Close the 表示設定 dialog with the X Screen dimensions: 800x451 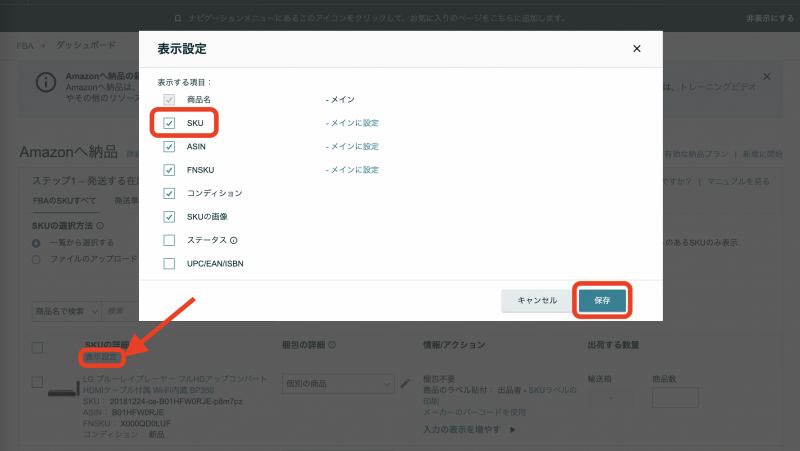pyautogui.click(x=636, y=48)
